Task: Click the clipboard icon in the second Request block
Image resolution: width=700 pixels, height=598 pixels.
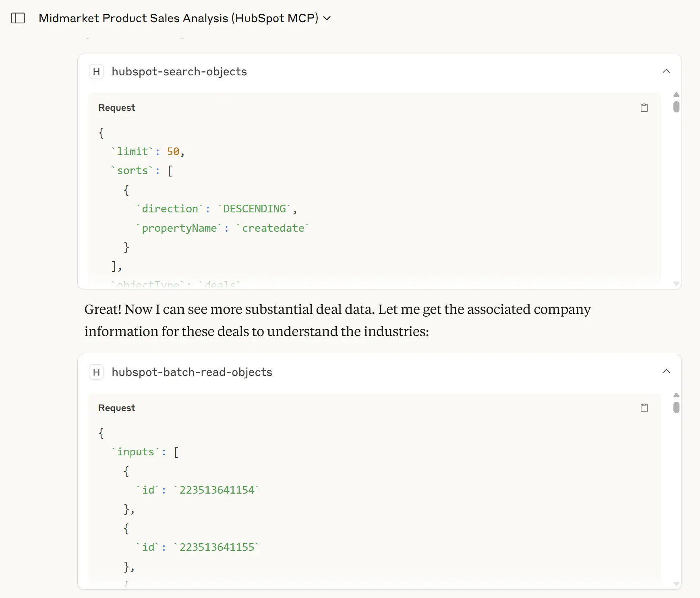Action: [x=644, y=408]
